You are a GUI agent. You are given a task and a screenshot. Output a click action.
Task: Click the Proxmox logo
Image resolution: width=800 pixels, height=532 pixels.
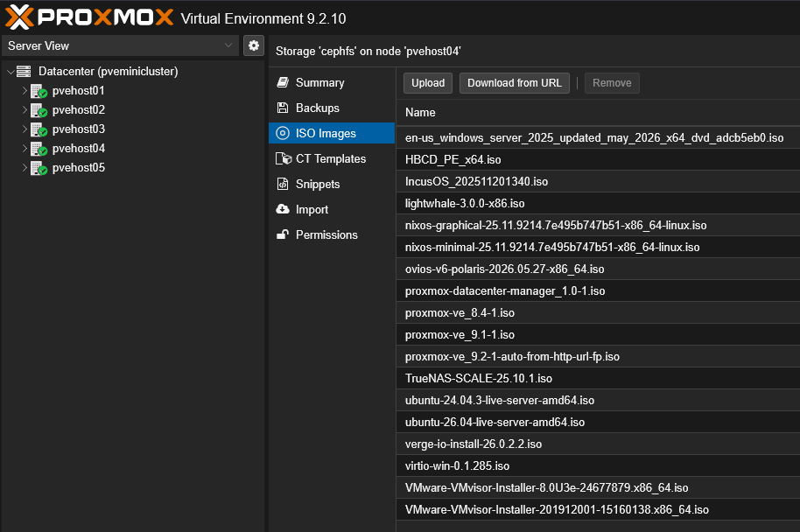[89, 17]
